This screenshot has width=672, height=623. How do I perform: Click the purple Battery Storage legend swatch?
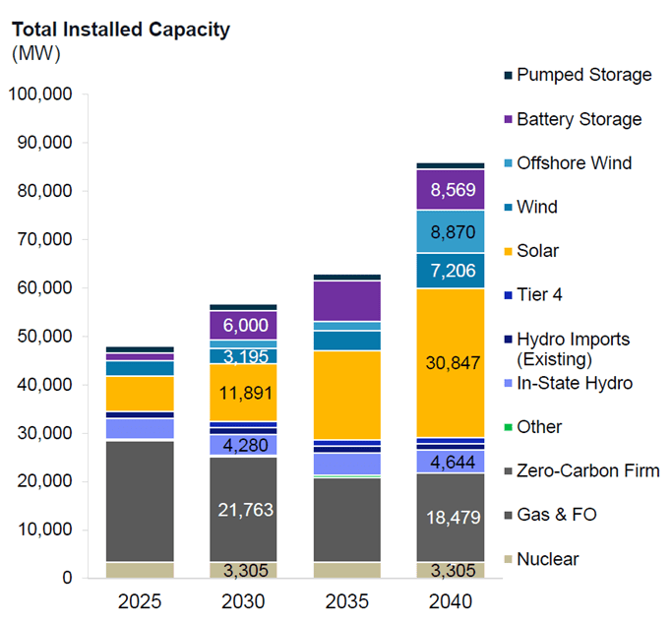point(508,119)
